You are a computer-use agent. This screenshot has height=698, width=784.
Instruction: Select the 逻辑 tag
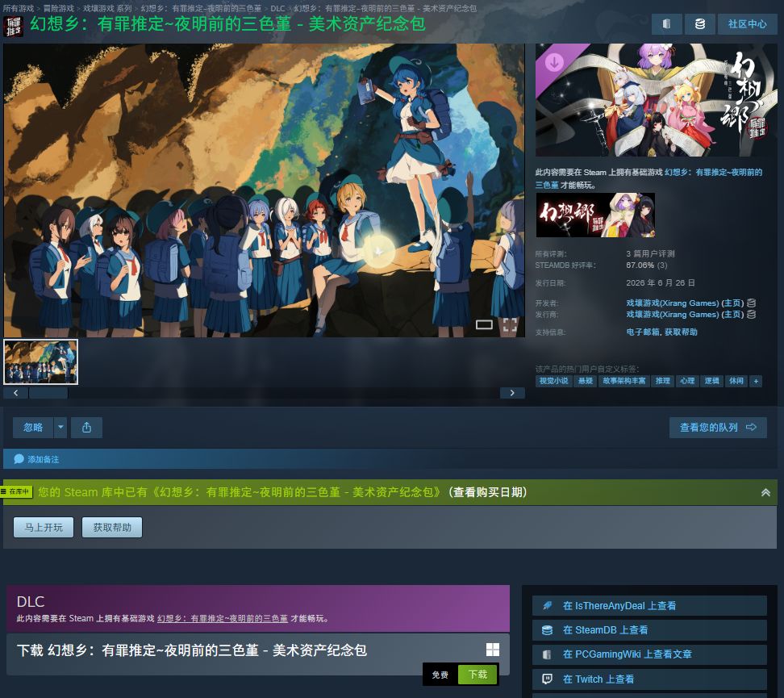[711, 381]
